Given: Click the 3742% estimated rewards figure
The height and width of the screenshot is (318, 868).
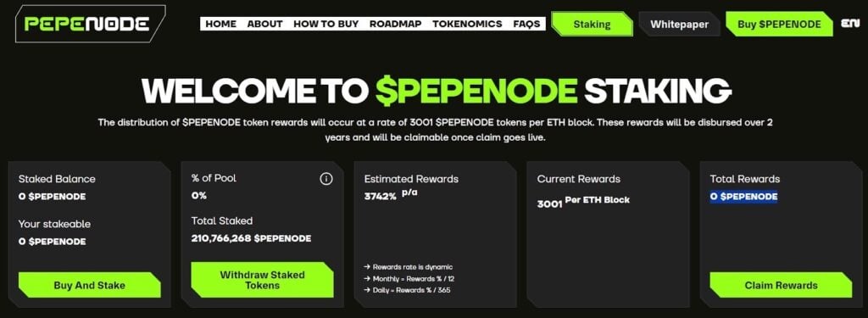Looking at the screenshot, I should click(381, 196).
